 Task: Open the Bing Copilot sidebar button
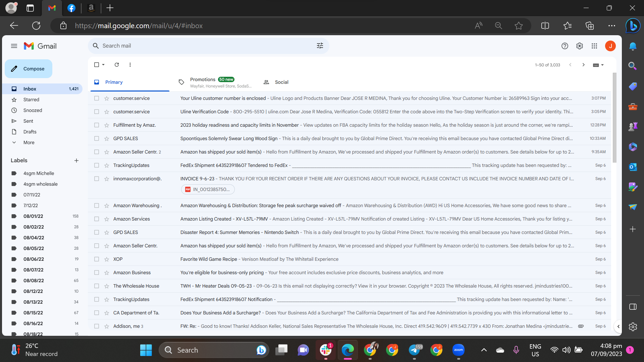coord(633,25)
